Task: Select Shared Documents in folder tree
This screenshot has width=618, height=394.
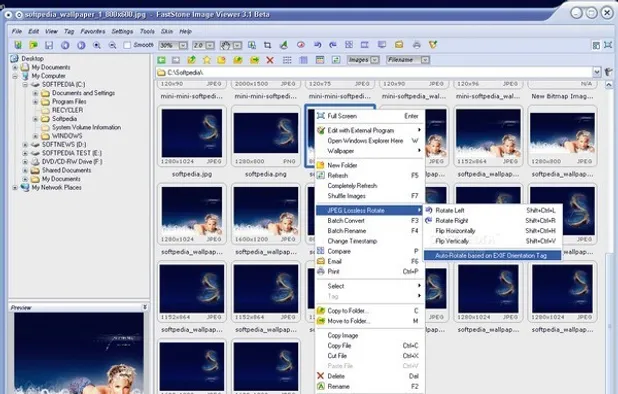Action: pyautogui.click(x=66, y=170)
